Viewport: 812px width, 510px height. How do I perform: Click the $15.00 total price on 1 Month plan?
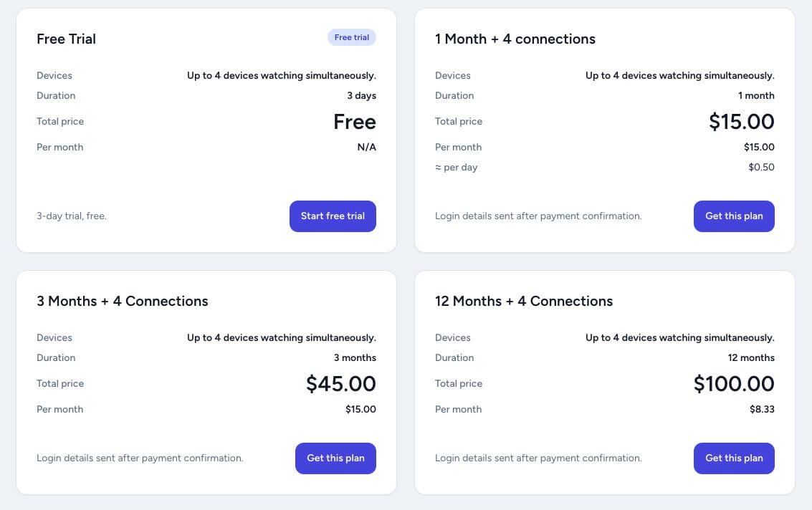[741, 121]
